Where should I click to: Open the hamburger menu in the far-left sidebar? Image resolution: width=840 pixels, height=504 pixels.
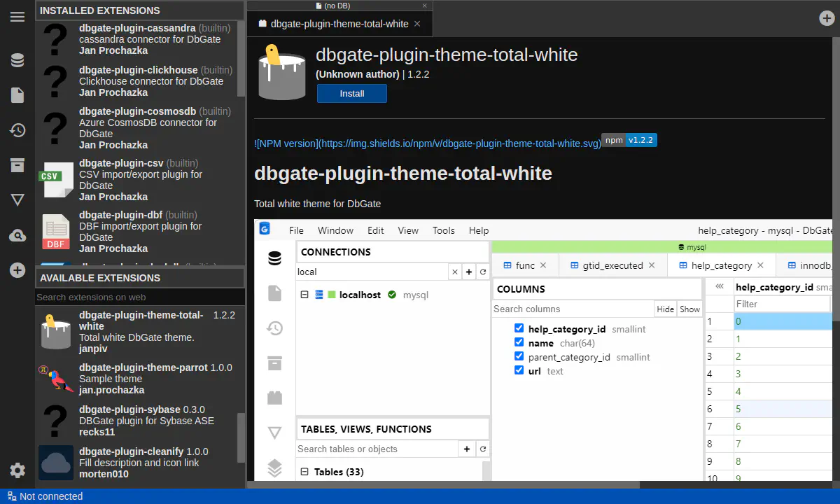click(17, 17)
